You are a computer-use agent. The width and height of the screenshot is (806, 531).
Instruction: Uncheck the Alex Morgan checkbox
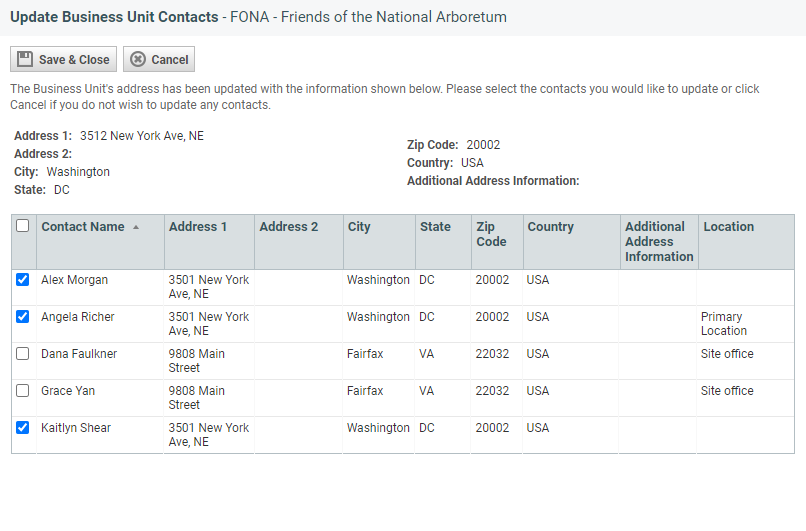click(23, 279)
